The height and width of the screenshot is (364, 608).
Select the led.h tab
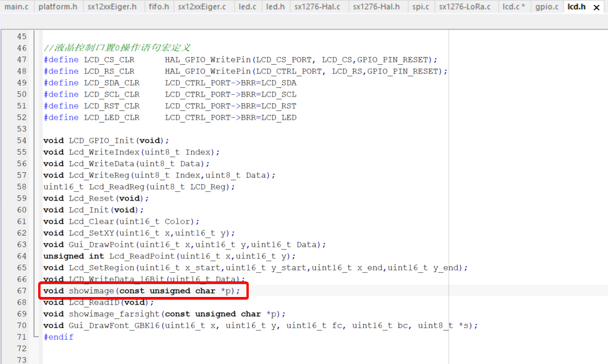(275, 7)
